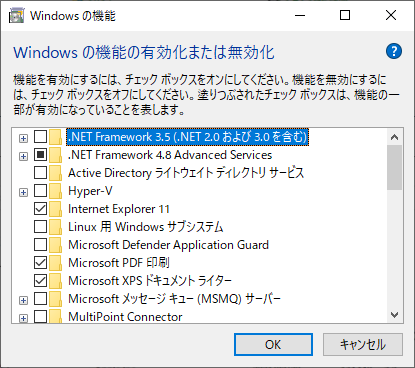The width and height of the screenshot is (415, 368).
Task: Click the folder icon beside Active Directory ライトウェイト
Action: click(55, 173)
